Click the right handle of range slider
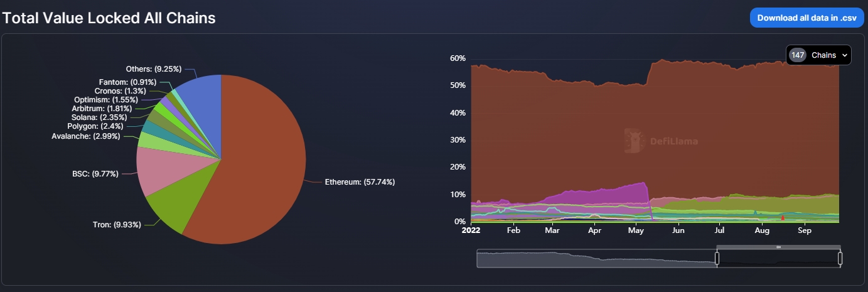868x292 pixels. 840,258
